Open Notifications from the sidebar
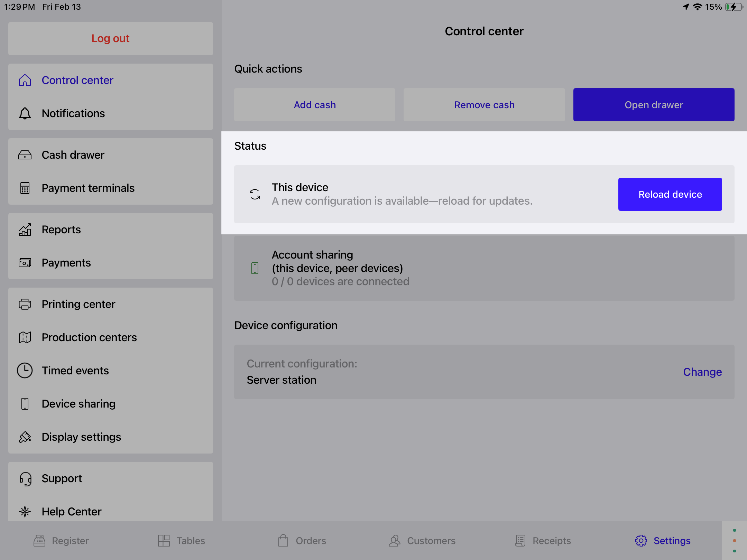 tap(73, 113)
